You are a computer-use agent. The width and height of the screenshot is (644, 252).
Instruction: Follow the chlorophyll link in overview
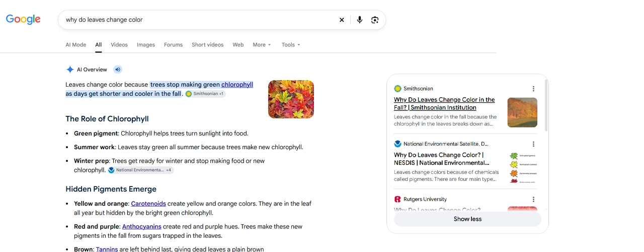point(237,85)
